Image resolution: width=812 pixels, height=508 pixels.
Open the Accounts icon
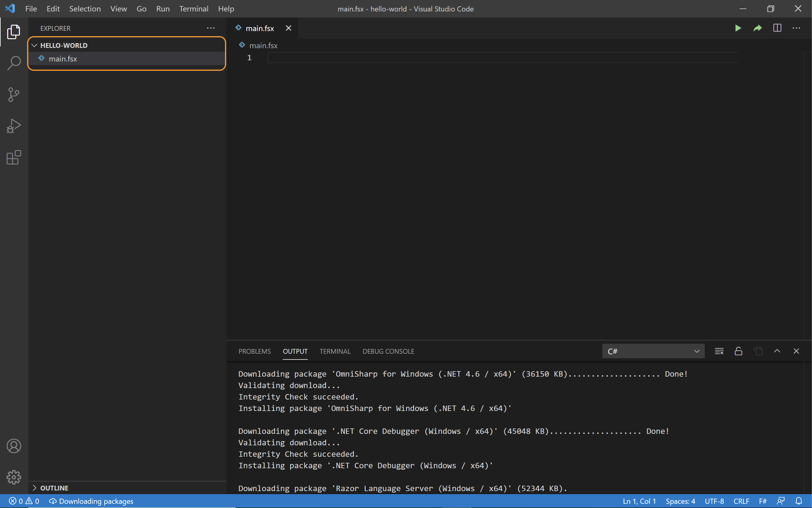pyautogui.click(x=14, y=446)
